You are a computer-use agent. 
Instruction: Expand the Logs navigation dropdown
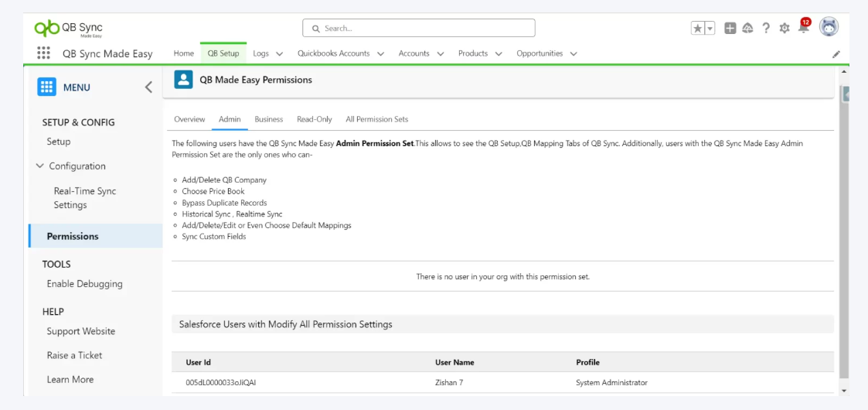click(279, 53)
